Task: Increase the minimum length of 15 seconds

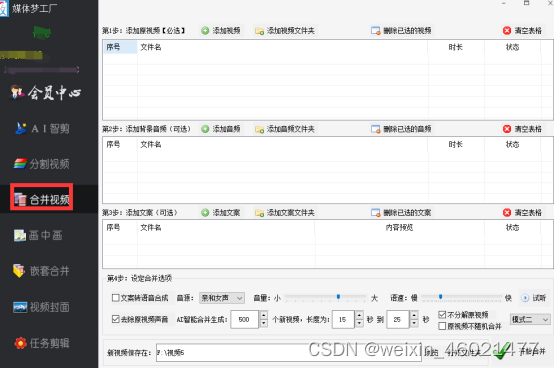Action: pyautogui.click(x=359, y=315)
